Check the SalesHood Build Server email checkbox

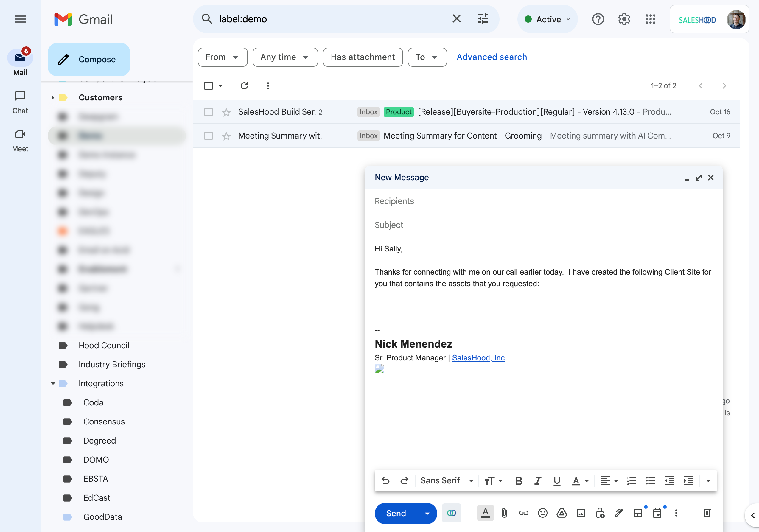(x=208, y=112)
